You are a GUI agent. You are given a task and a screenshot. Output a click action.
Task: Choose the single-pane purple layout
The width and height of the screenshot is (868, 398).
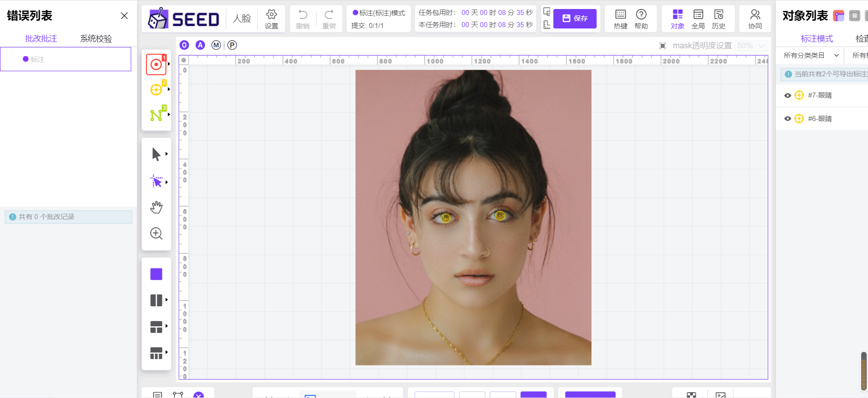tap(156, 274)
